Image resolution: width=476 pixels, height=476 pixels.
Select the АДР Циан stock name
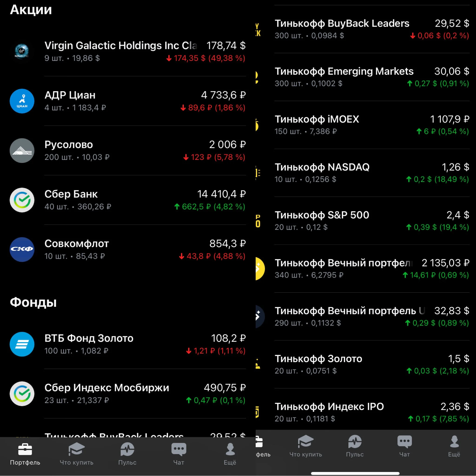[70, 95]
